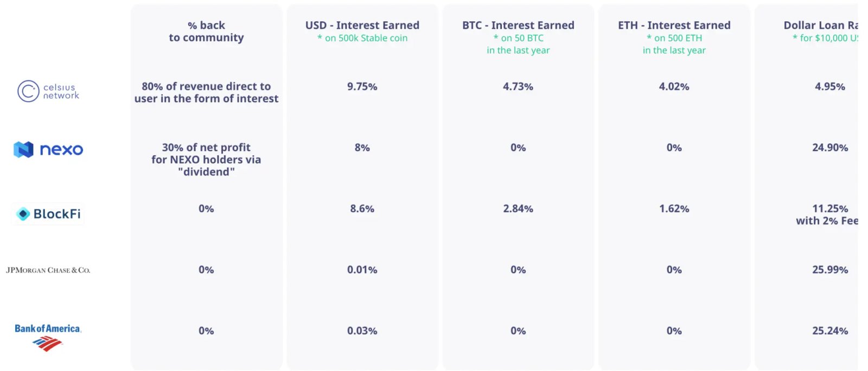This screenshot has height=371, width=868.
Task: Click BlockFi's 2.84% BTC interest cell
Action: (x=518, y=209)
